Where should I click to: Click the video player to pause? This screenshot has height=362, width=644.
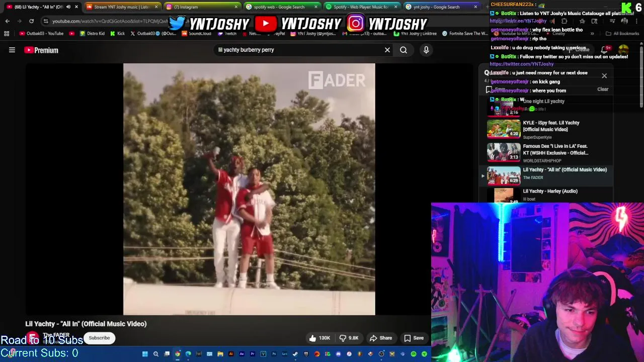pyautogui.click(x=249, y=189)
